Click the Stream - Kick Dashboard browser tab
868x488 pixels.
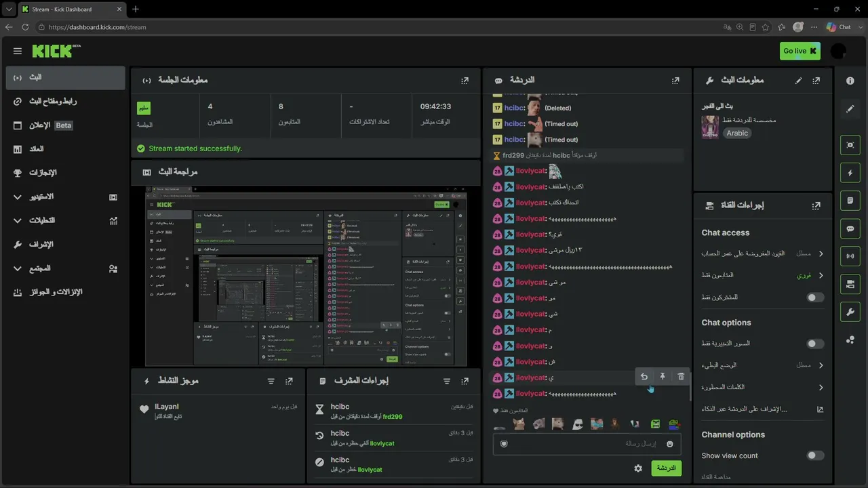73,9
